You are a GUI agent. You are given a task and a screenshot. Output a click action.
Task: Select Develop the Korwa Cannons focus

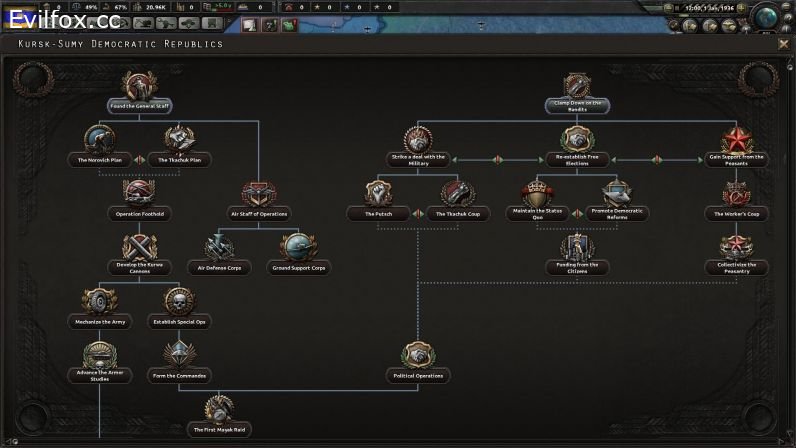[x=139, y=251]
